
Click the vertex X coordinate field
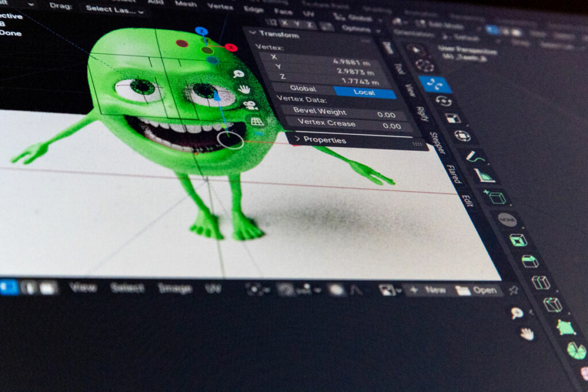pos(322,60)
